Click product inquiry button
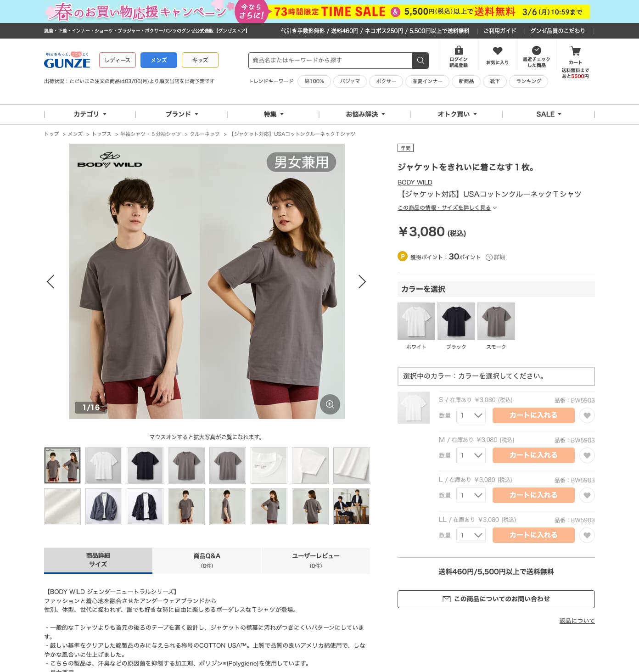This screenshot has height=672, width=639. (496, 599)
